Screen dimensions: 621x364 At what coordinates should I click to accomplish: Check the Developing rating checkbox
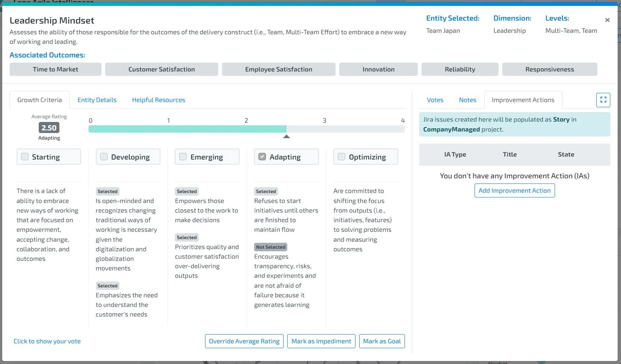click(x=104, y=157)
